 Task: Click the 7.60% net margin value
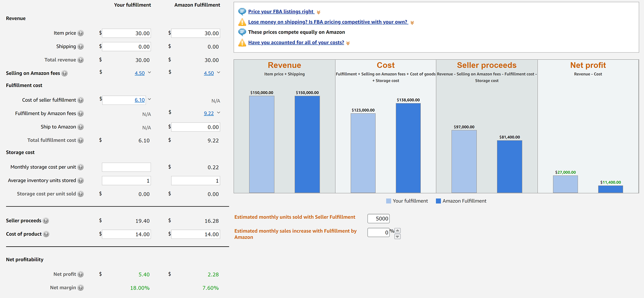(x=211, y=288)
